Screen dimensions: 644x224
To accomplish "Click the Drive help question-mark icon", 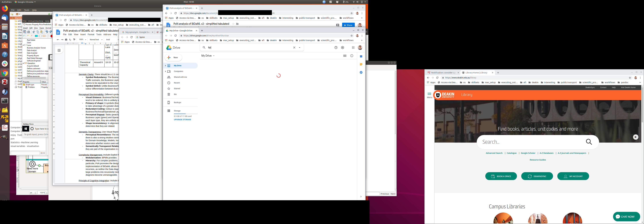I will (336, 47).
